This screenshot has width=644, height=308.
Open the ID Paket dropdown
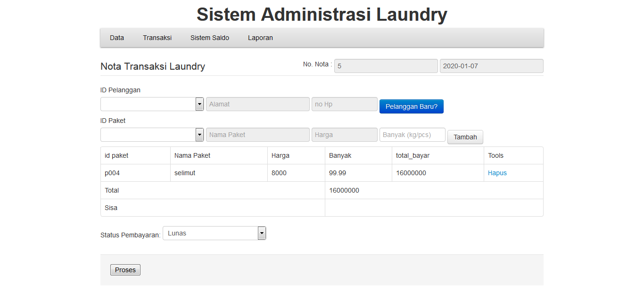pyautogui.click(x=152, y=134)
